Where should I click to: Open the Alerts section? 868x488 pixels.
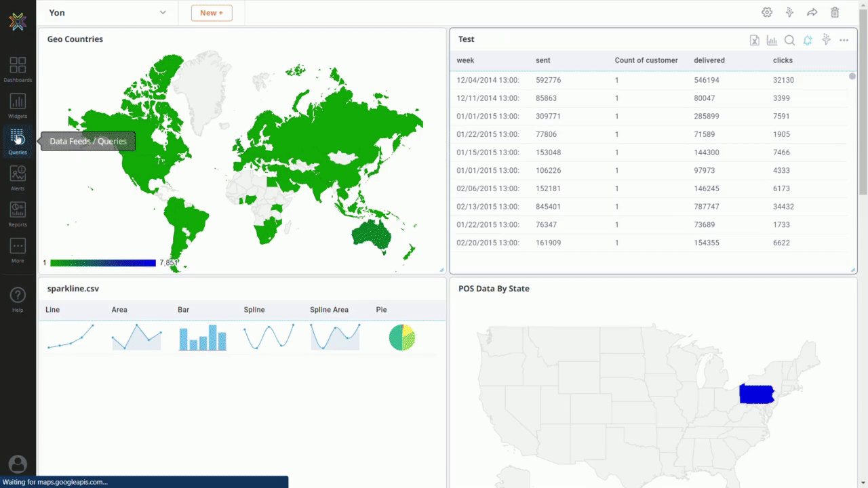(x=18, y=178)
